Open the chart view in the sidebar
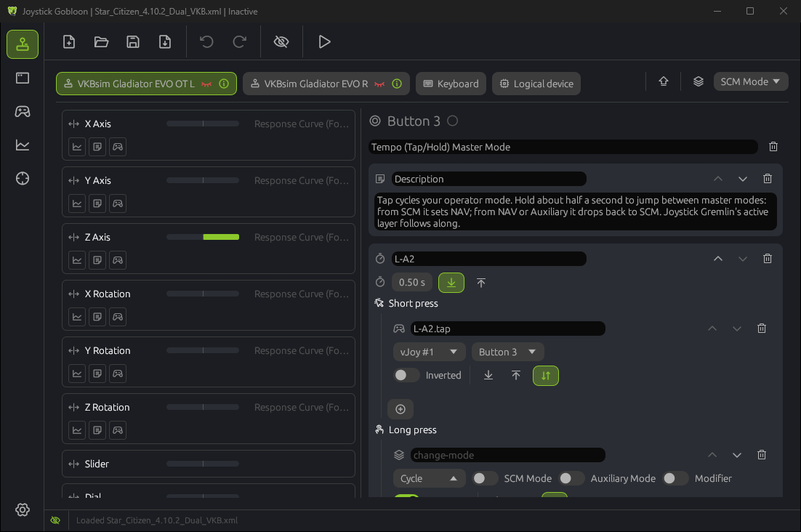Viewport: 801px width, 532px height. tap(23, 145)
